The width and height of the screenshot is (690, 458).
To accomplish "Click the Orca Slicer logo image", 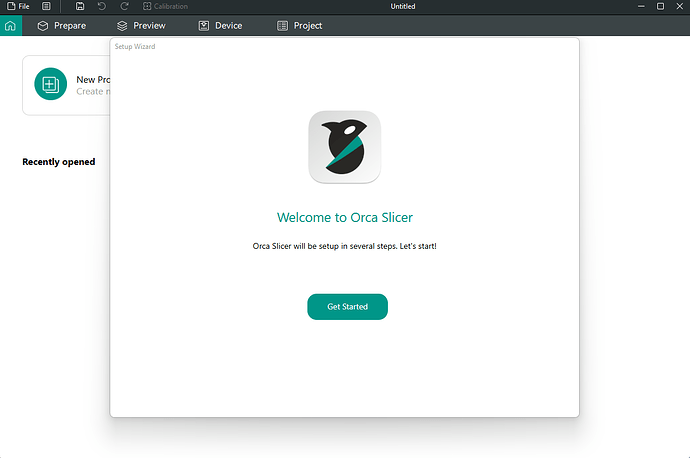I will [344, 147].
